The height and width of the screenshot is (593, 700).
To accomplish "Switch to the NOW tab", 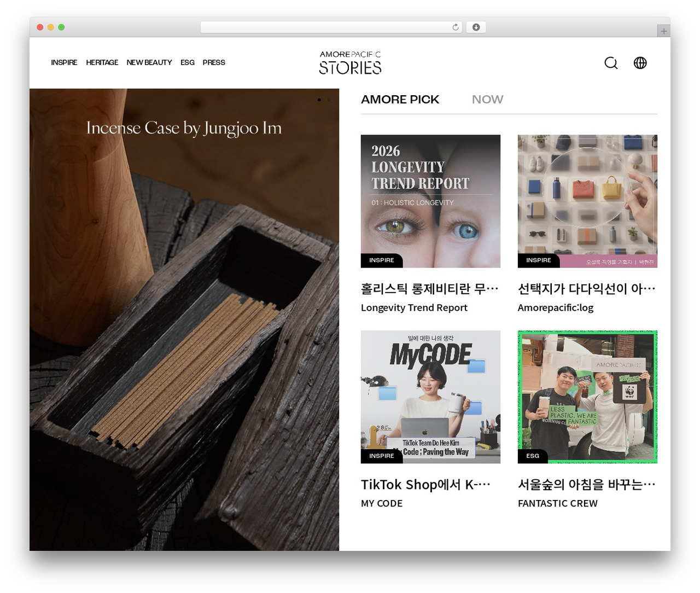I will tap(487, 100).
